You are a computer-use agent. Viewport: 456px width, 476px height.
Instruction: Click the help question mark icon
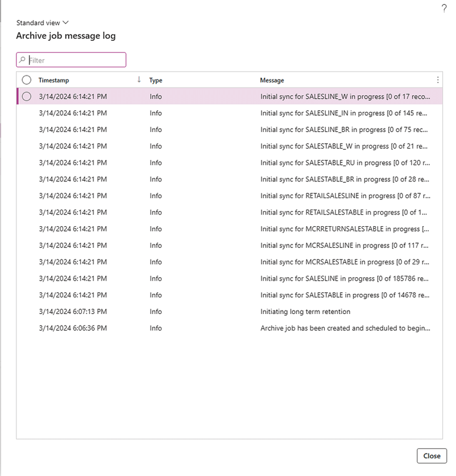tap(443, 8)
